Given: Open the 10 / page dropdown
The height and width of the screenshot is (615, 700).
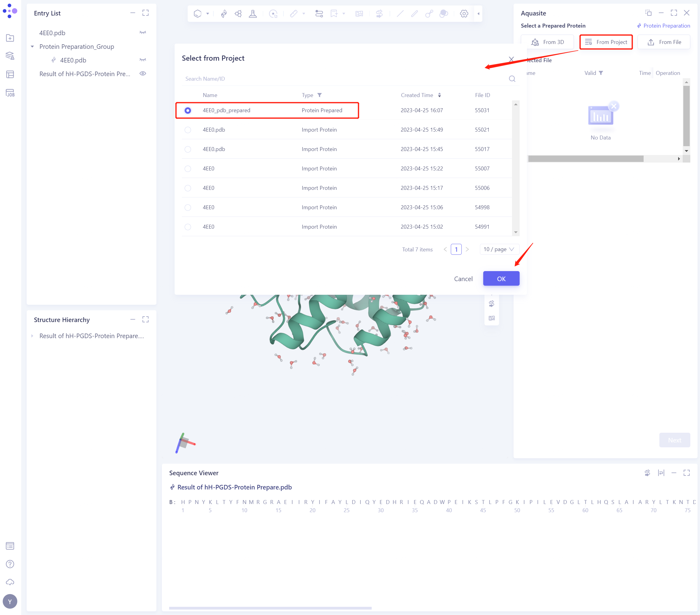Looking at the screenshot, I should [x=499, y=249].
